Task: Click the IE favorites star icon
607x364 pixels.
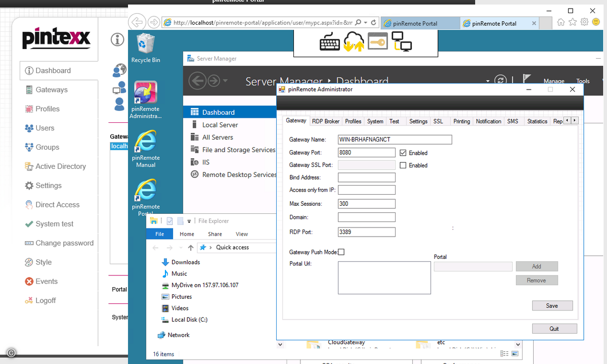Action: coord(573,22)
